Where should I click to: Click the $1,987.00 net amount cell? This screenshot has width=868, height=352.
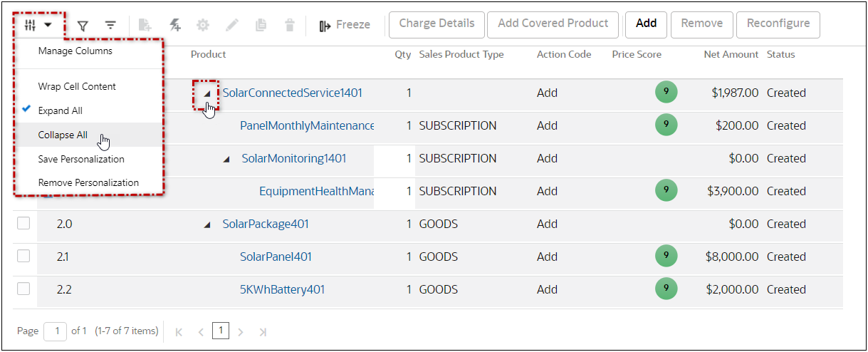735,93
